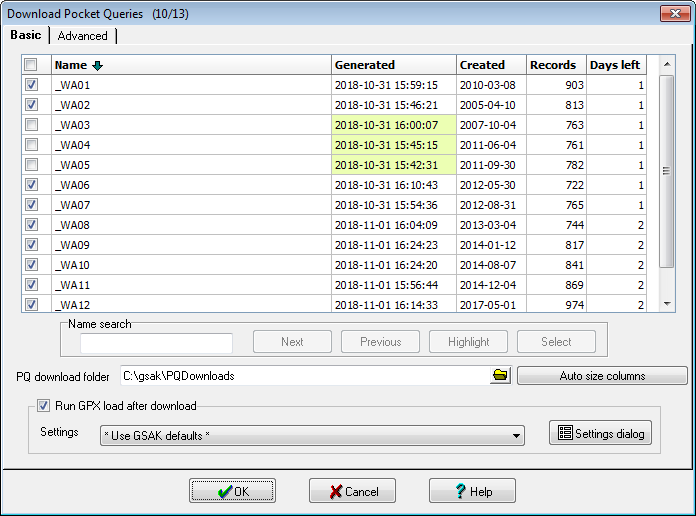Close the Download Pocket Queries dialog
Image resolution: width=696 pixels, height=516 pixels.
(675, 13)
